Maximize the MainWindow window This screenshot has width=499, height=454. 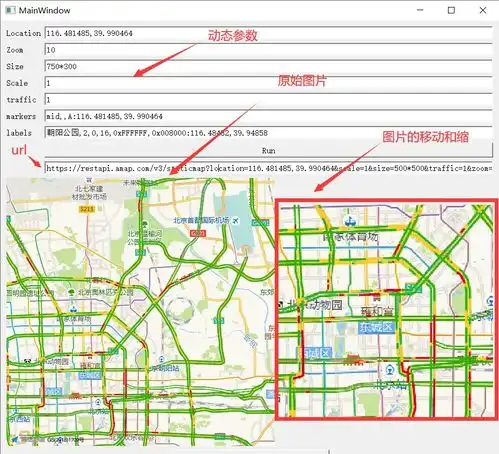(451, 10)
